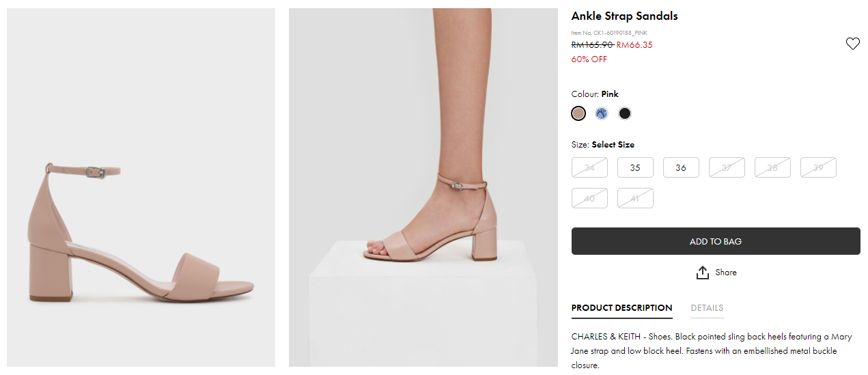Open the PRODUCT DESCRIPTION tab
Viewport: 868px width, 375px height.
coord(621,308)
